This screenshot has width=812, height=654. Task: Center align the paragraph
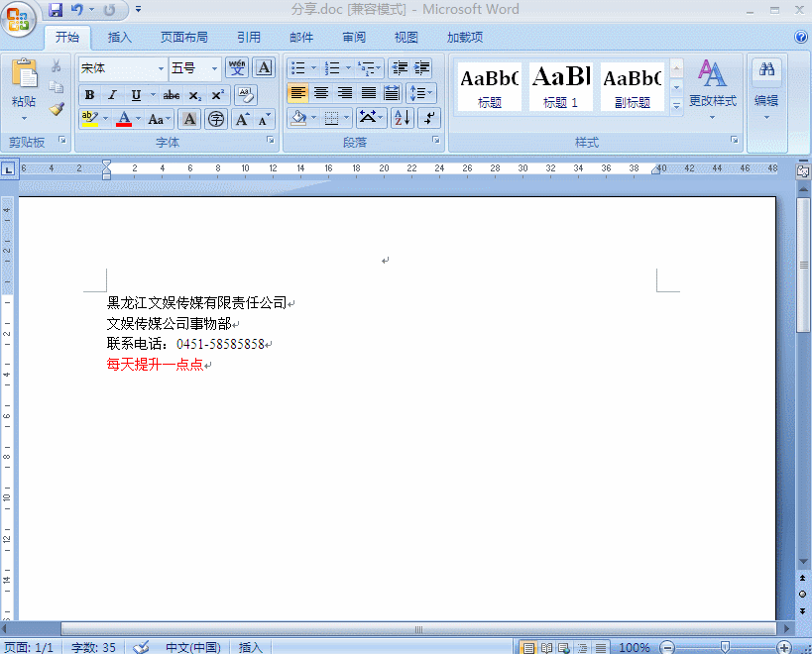321,93
